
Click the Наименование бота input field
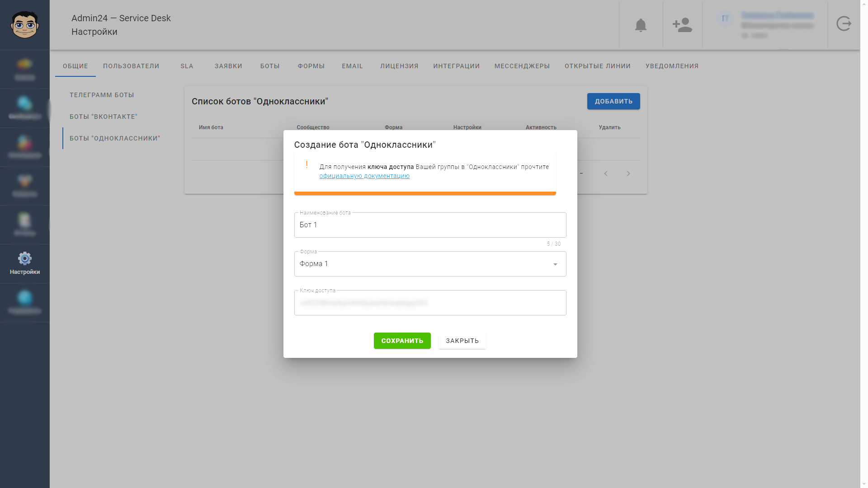click(x=430, y=225)
